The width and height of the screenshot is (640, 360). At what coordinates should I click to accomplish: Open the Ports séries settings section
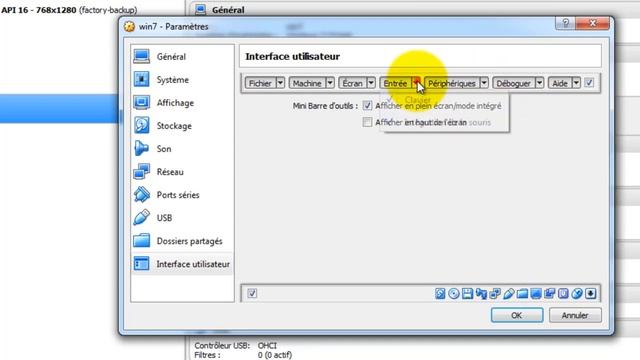click(x=182, y=195)
